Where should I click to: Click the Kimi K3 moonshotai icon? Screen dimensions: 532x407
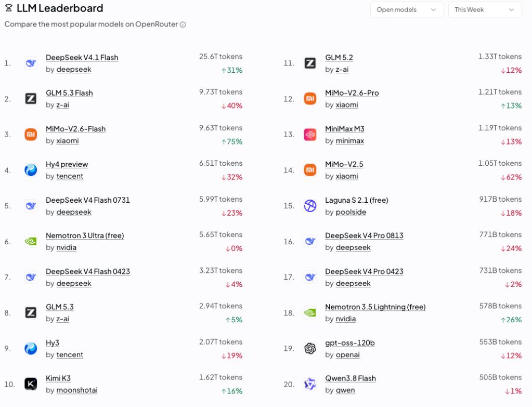[x=31, y=384]
